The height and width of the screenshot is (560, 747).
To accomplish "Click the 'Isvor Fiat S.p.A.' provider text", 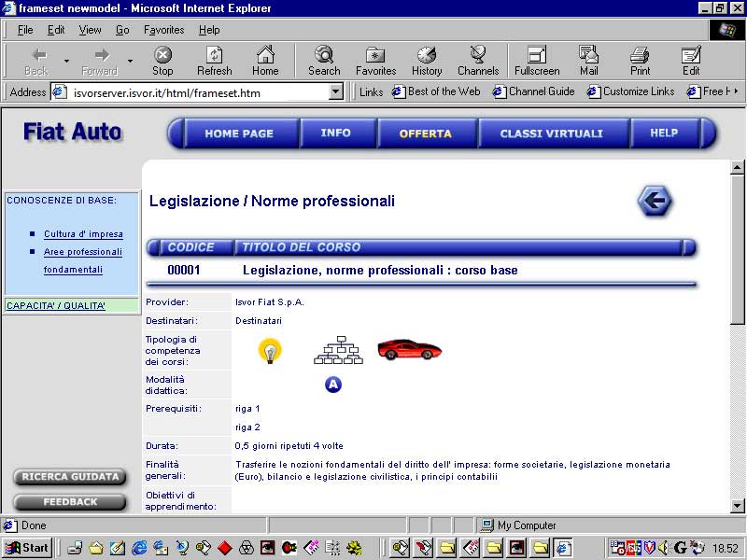I will (x=270, y=302).
